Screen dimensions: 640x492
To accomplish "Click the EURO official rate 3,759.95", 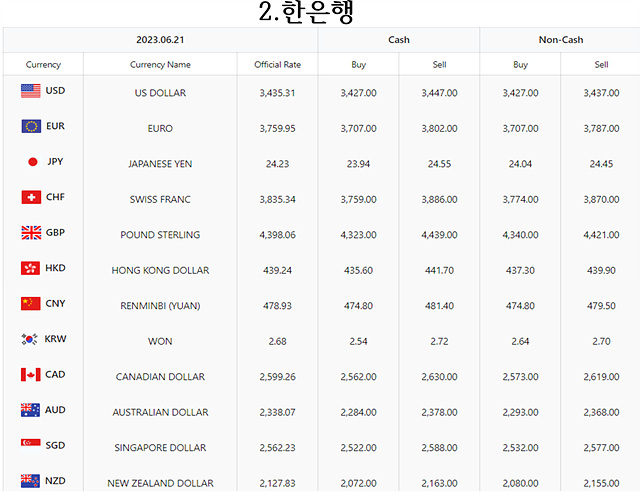I will coord(278,129).
